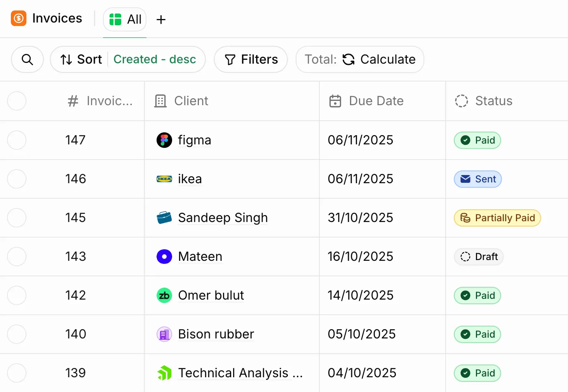Click Omer bulut's green zb avatar
The height and width of the screenshot is (392, 568).
pyautogui.click(x=164, y=295)
